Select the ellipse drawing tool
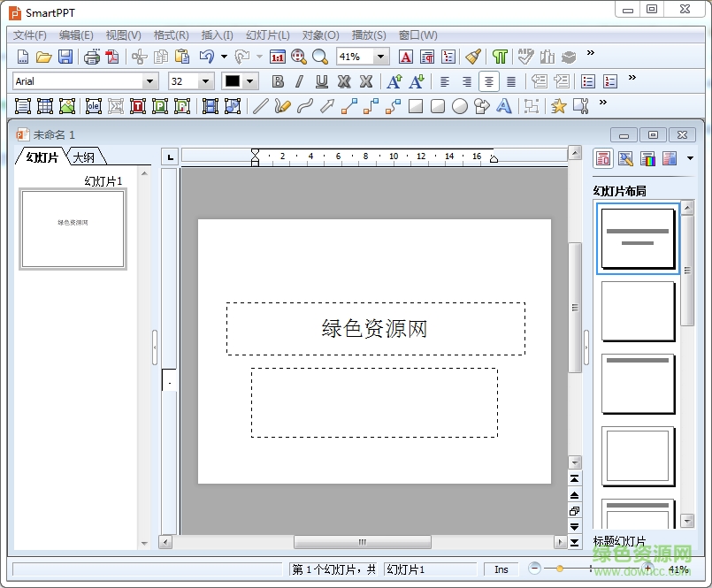This screenshot has width=712, height=588. (x=460, y=106)
